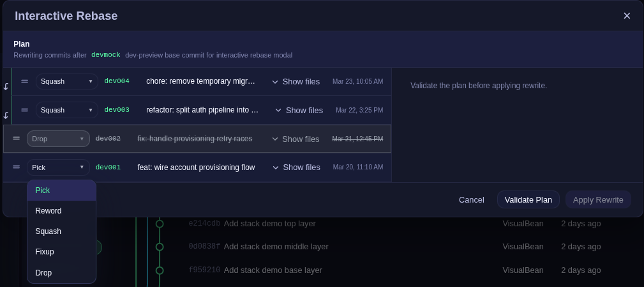The image size is (644, 287).
Task: Click Validate Plan button
Action: pyautogui.click(x=528, y=200)
